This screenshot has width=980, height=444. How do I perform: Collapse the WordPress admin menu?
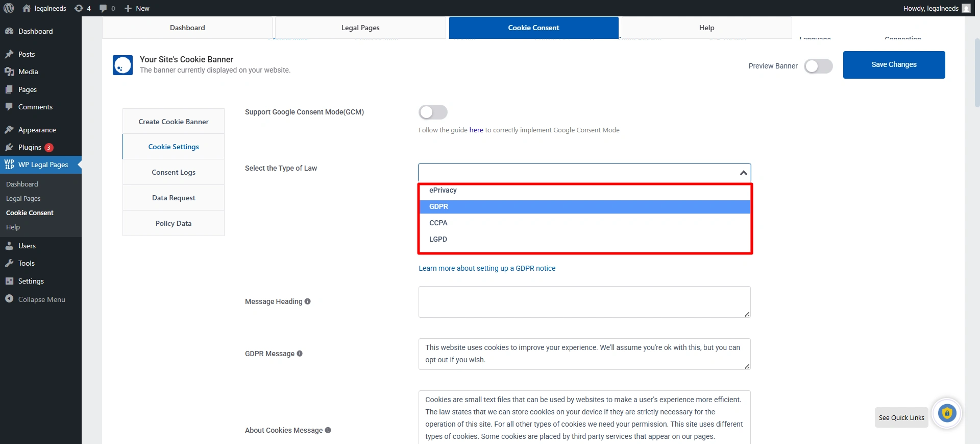tap(36, 299)
